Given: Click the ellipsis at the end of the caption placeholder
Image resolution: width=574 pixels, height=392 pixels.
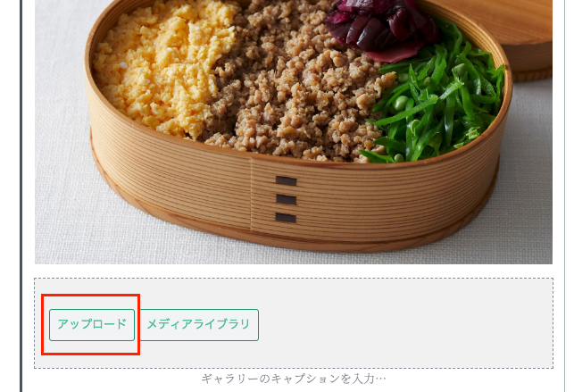Looking at the screenshot, I should 380,379.
